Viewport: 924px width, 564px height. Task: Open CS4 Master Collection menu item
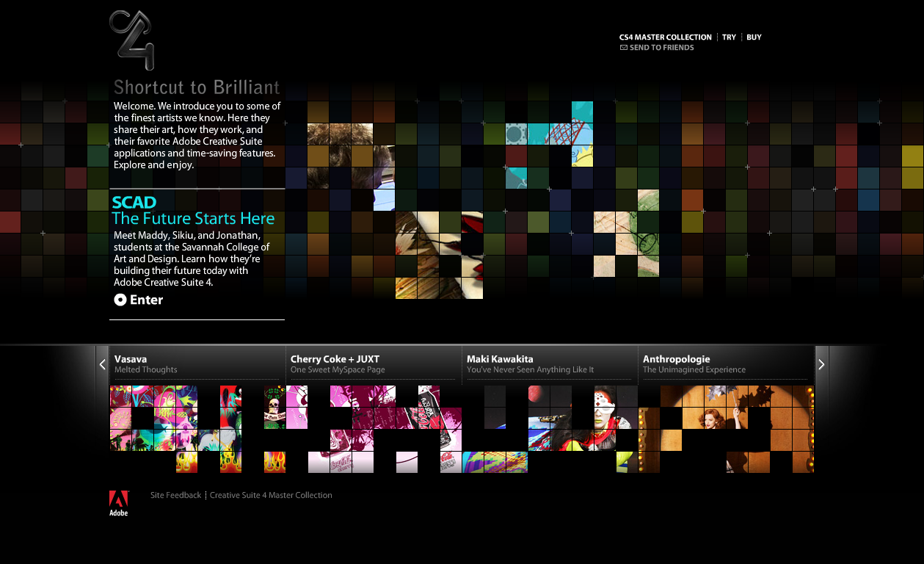(x=665, y=37)
